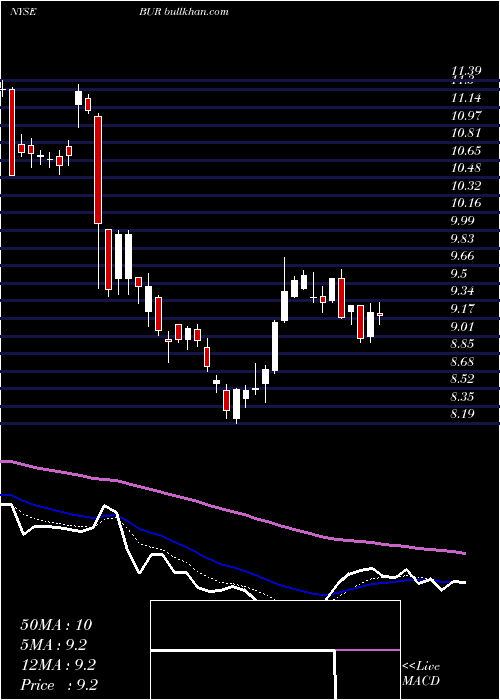The height and width of the screenshot is (700, 500).
Task: Select the 8.52 price level label
Action: coord(463,379)
